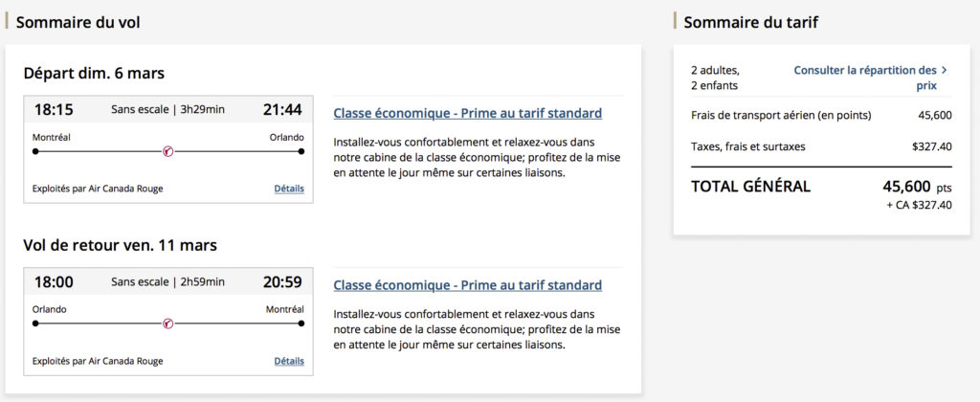Image resolution: width=980 pixels, height=402 pixels.
Task: Click the Sommaire du tarif heading
Action: [x=750, y=22]
